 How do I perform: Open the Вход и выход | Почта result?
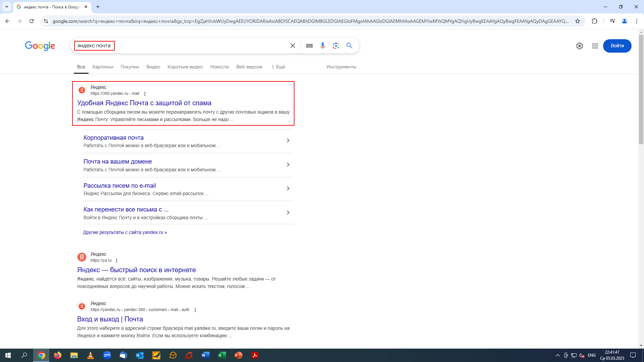point(110,319)
